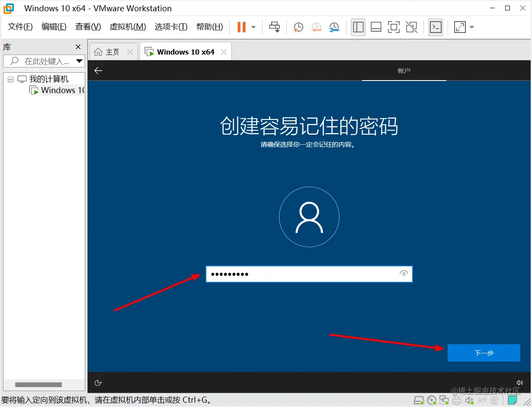Click the setup volume icon
Viewport: 532px width, 407px height.
520,383
